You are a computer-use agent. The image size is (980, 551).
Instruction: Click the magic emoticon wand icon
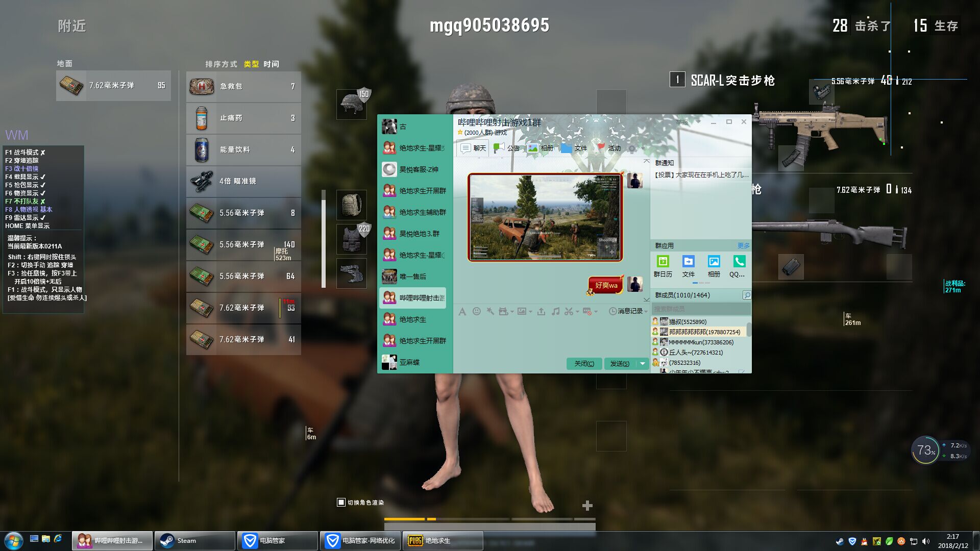pyautogui.click(x=490, y=311)
